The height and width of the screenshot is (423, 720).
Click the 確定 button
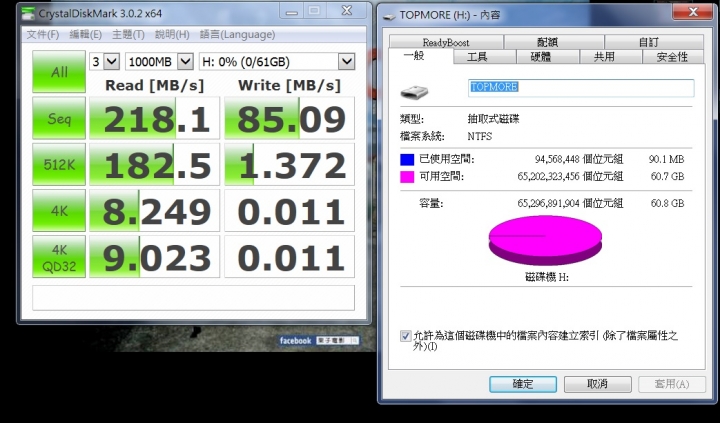pyautogui.click(x=523, y=384)
